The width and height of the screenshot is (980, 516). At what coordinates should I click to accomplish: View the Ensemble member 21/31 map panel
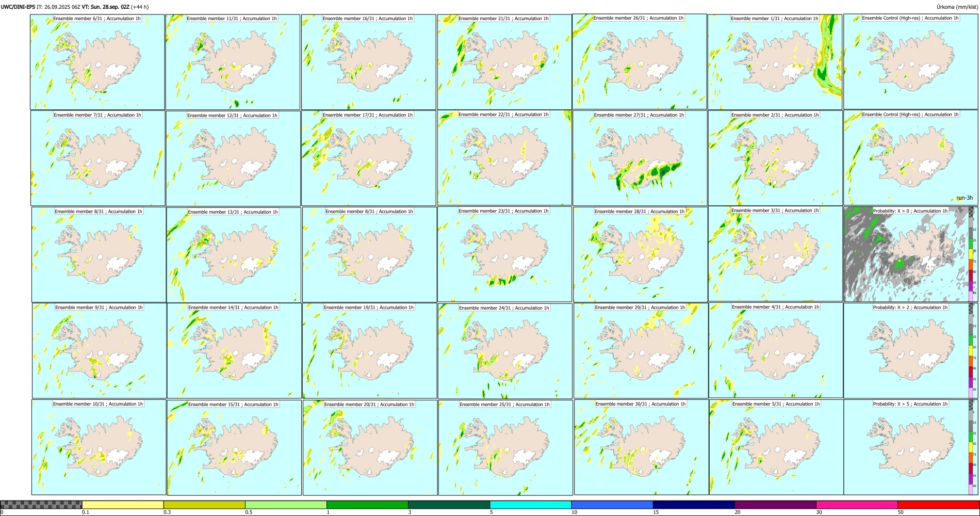coord(504,61)
